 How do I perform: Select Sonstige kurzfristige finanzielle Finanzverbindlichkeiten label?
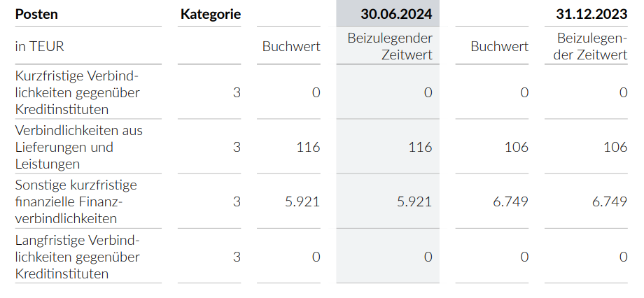point(76,201)
